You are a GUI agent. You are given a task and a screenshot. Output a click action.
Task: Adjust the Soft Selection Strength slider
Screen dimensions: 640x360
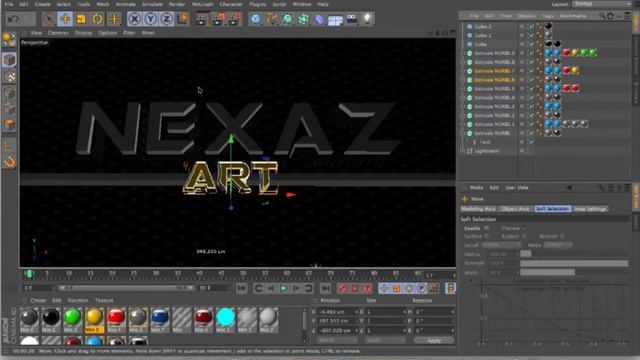(x=574, y=263)
